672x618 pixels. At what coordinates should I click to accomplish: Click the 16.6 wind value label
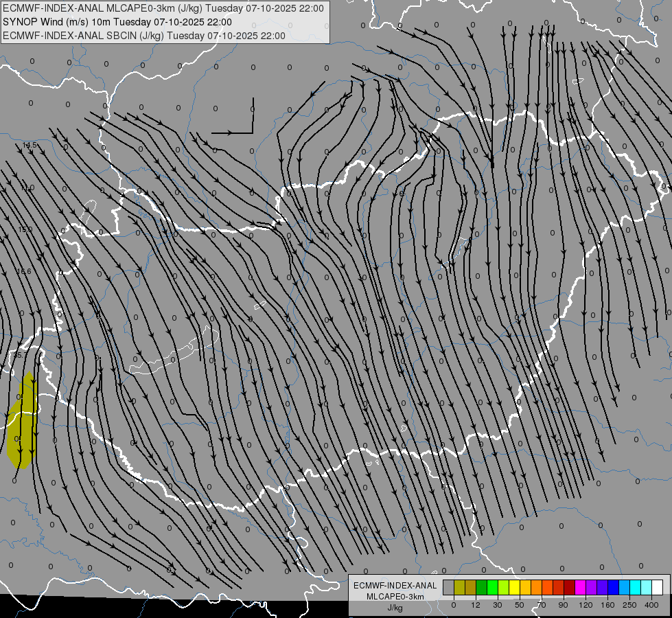click(25, 271)
